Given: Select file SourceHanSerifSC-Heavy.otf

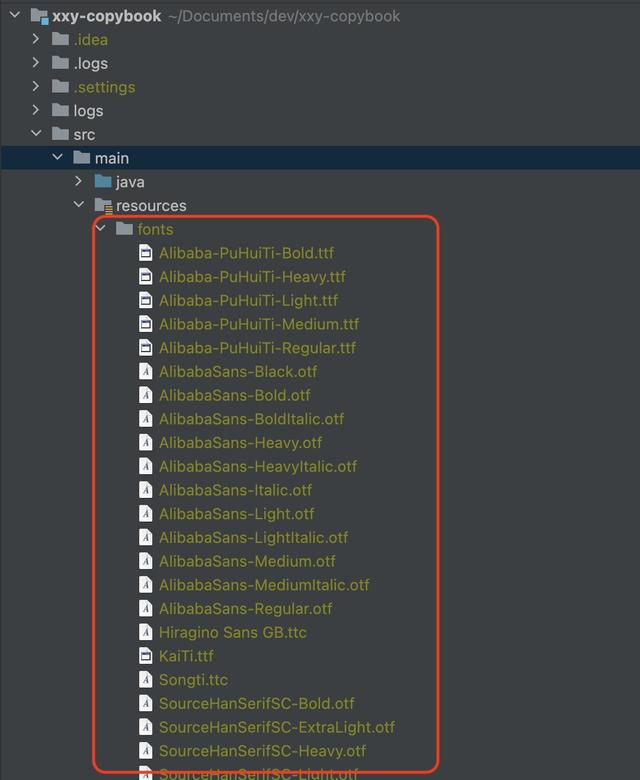Looking at the screenshot, I should point(263,751).
